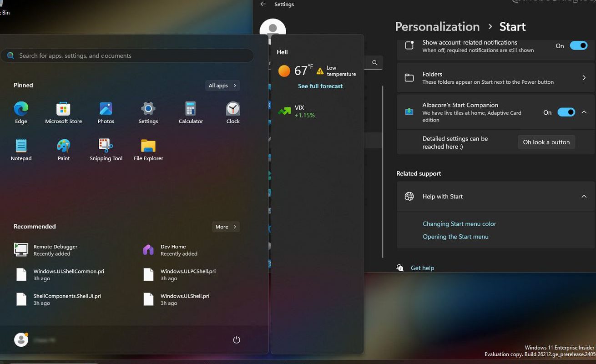Launch the Paint app
Screen dimensions: 596x364
coord(64,150)
